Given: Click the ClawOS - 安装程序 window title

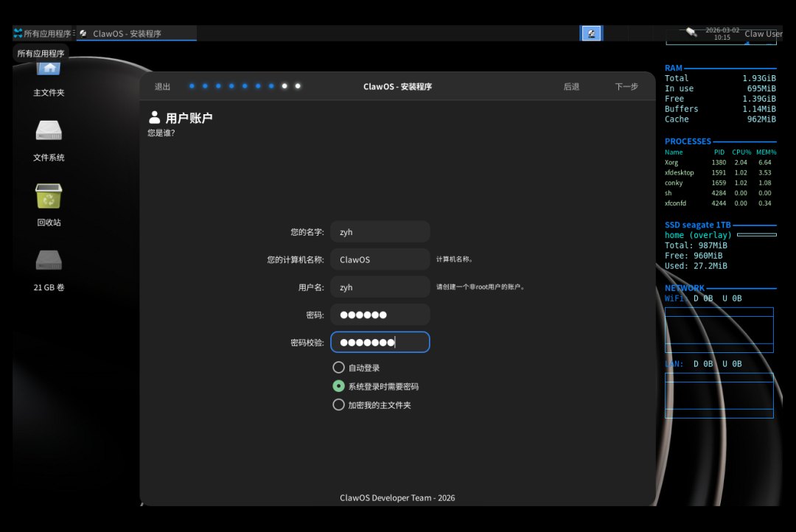Looking at the screenshot, I should 397,87.
